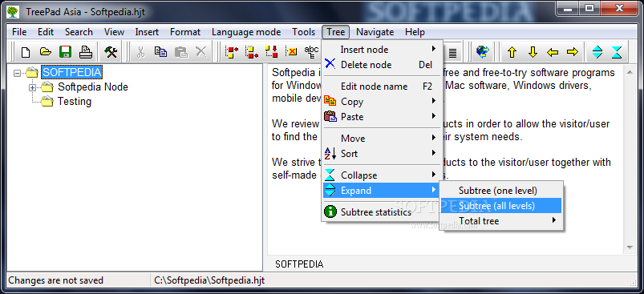Screen dimensions: 644x294
Task: Open the Sort submenu in the Tree menu
Action: [x=382, y=154]
